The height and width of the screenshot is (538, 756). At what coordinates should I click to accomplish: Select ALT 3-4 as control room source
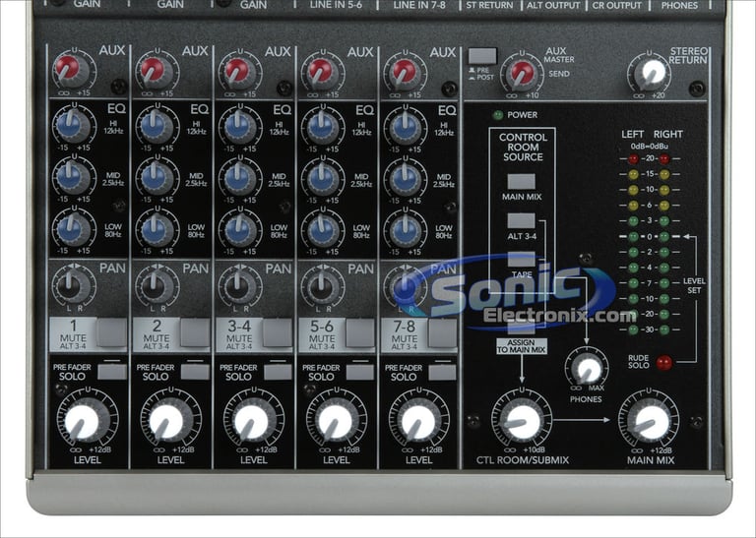click(x=521, y=221)
